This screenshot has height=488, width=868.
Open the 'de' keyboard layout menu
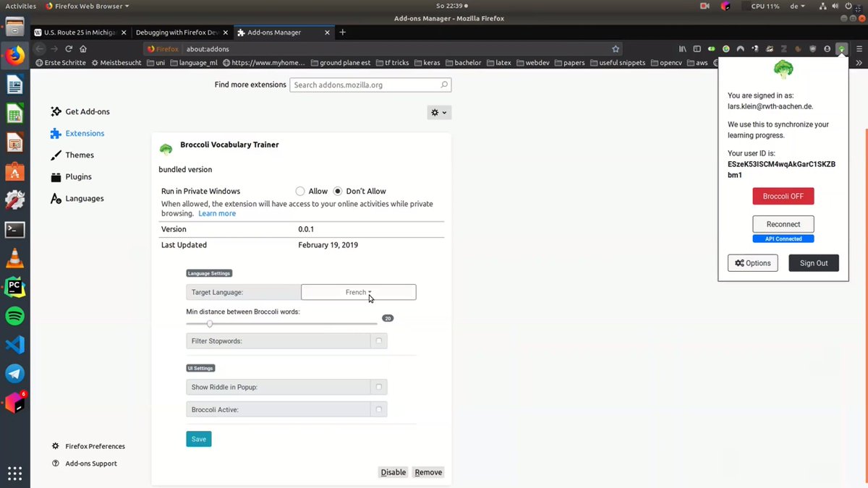pos(797,6)
